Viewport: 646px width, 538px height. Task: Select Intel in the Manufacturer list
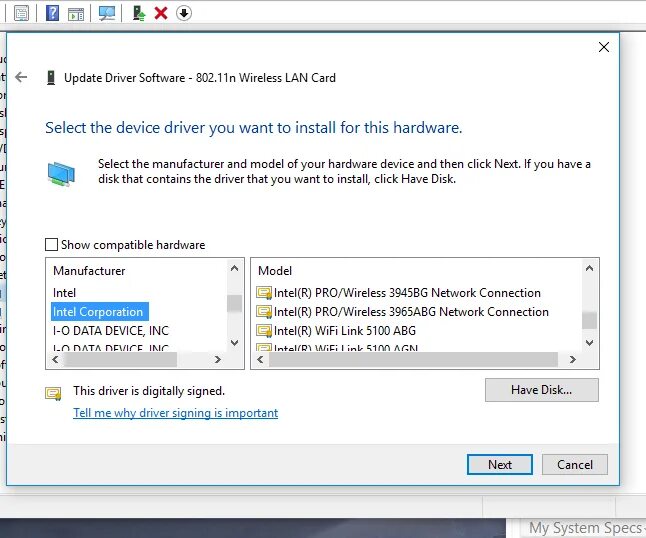pyautogui.click(x=64, y=292)
